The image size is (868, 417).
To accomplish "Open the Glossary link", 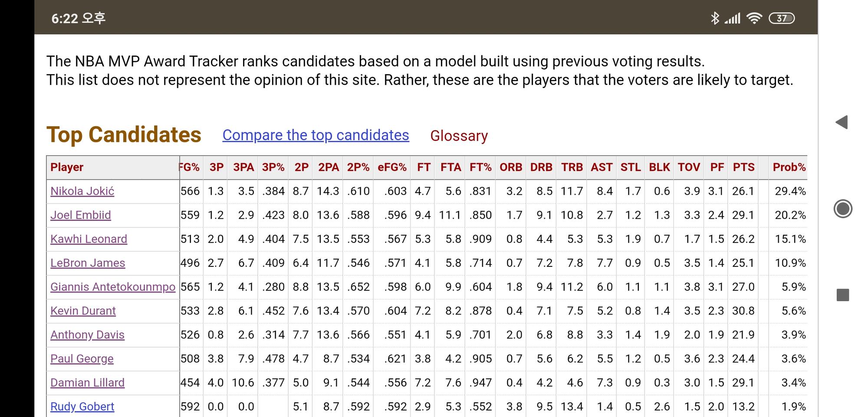I will click(x=459, y=136).
